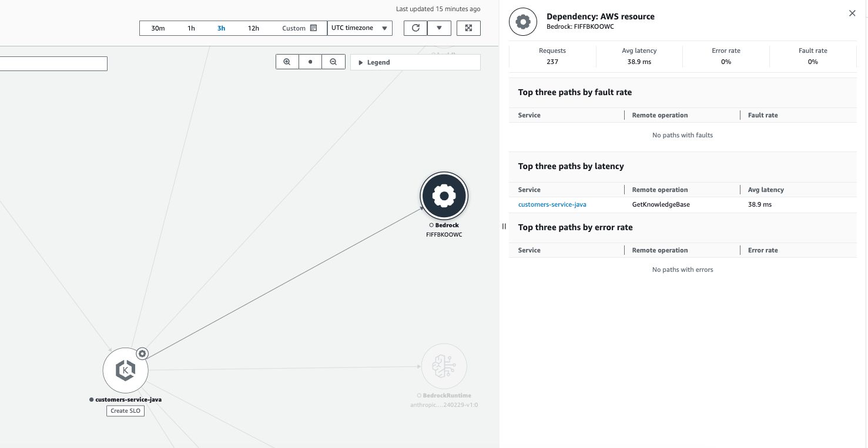The width and height of the screenshot is (868, 448).
Task: Click the Requests value 237
Action: pyautogui.click(x=552, y=62)
